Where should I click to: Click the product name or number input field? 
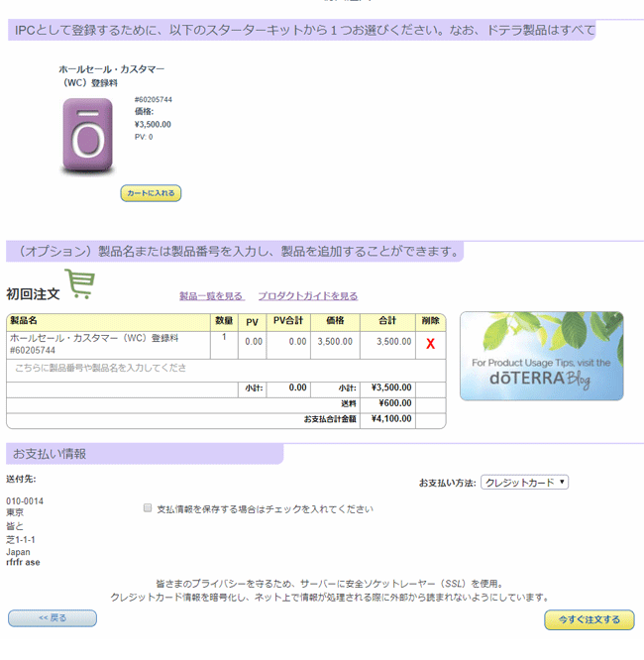click(109, 368)
